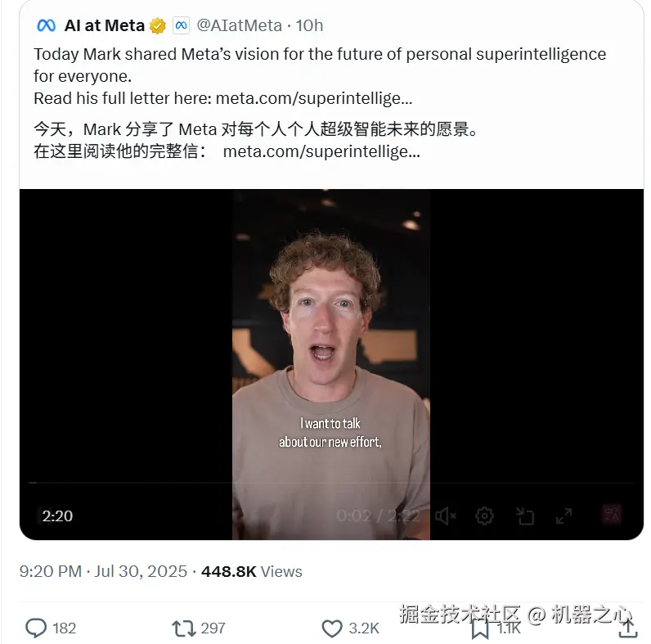
Task: Expand the video to fullscreen
Action: (563, 516)
